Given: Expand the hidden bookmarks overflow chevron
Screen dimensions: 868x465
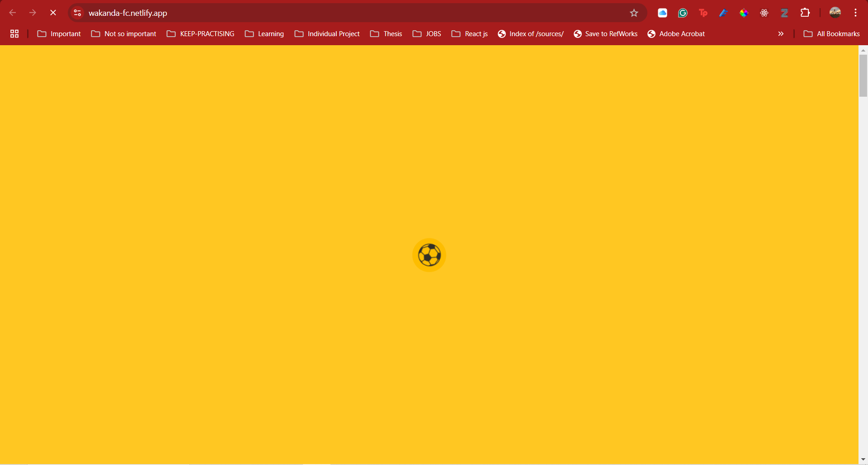Looking at the screenshot, I should pyautogui.click(x=781, y=34).
